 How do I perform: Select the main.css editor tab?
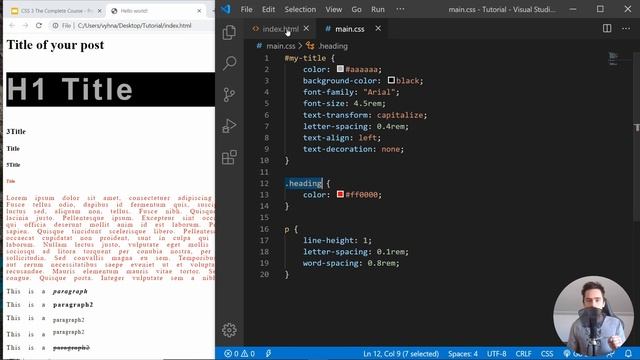coord(349,29)
